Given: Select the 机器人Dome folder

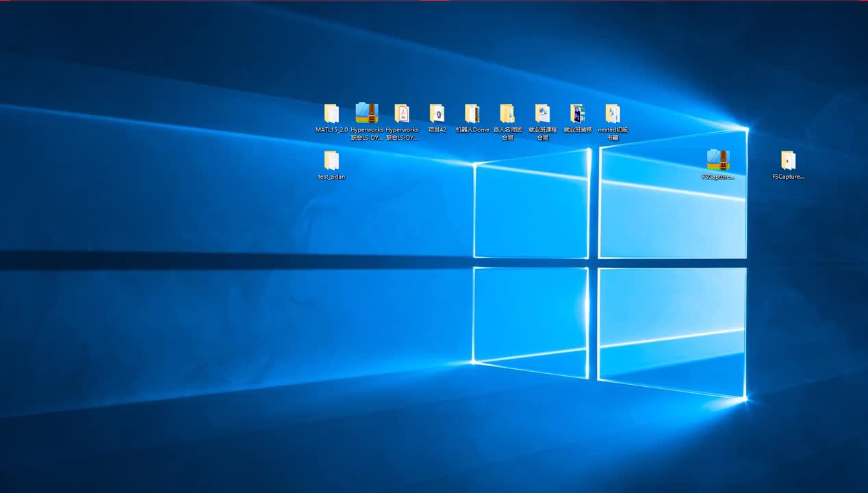Looking at the screenshot, I should pyautogui.click(x=472, y=114).
